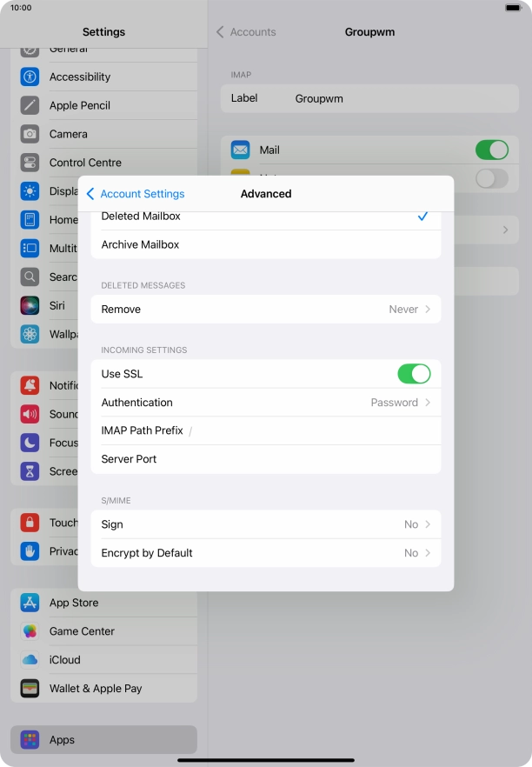
Task: Open Encrypt by Default options
Action: click(x=265, y=553)
